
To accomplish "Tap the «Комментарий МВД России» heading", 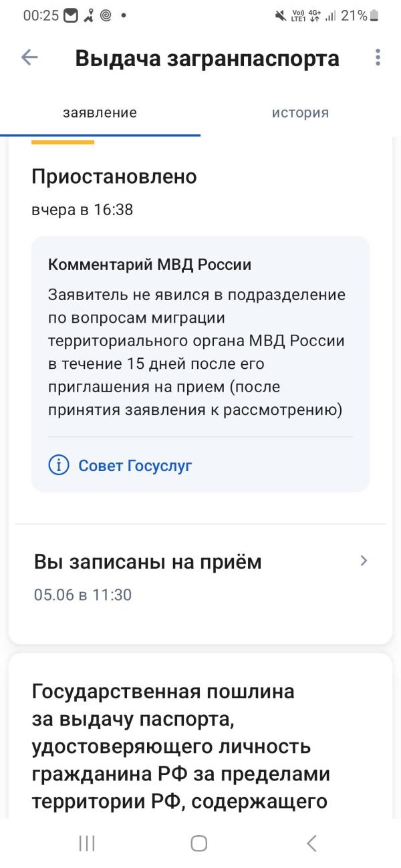I will (x=150, y=264).
